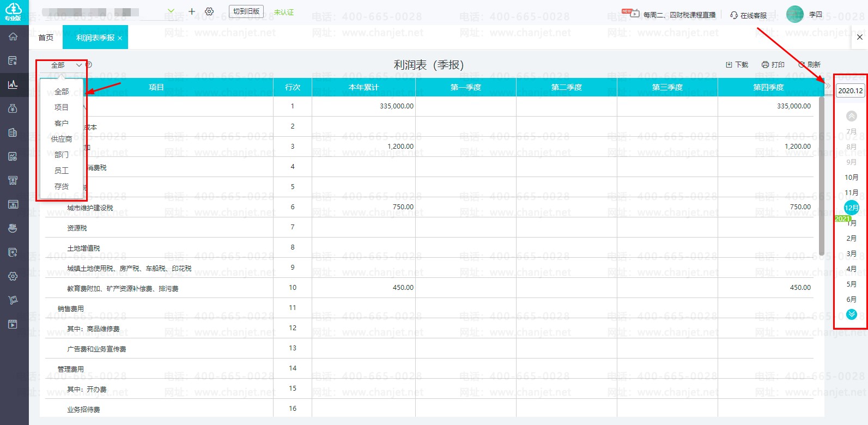Image resolution: width=868 pixels, height=425 pixels.
Task: Close the 利润表季报 tab
Action: click(120, 38)
